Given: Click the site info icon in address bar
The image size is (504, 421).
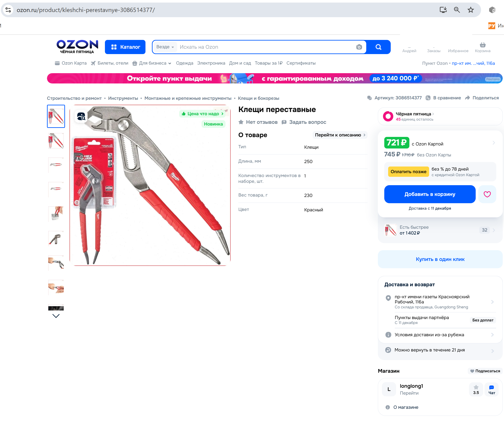Looking at the screenshot, I should [8, 10].
